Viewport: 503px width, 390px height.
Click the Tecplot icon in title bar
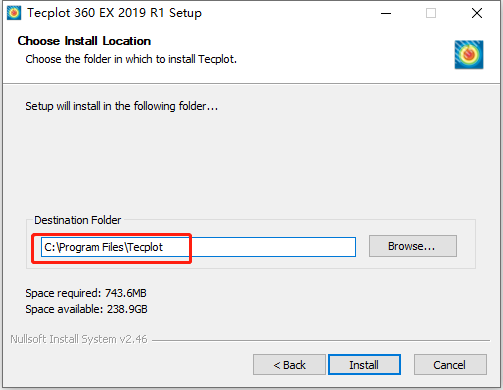click(14, 13)
